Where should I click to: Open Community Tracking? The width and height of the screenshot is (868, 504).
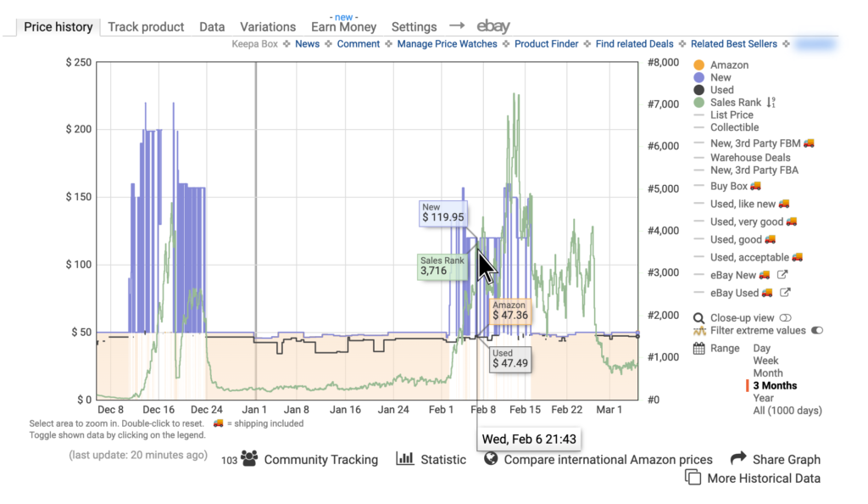coord(320,459)
